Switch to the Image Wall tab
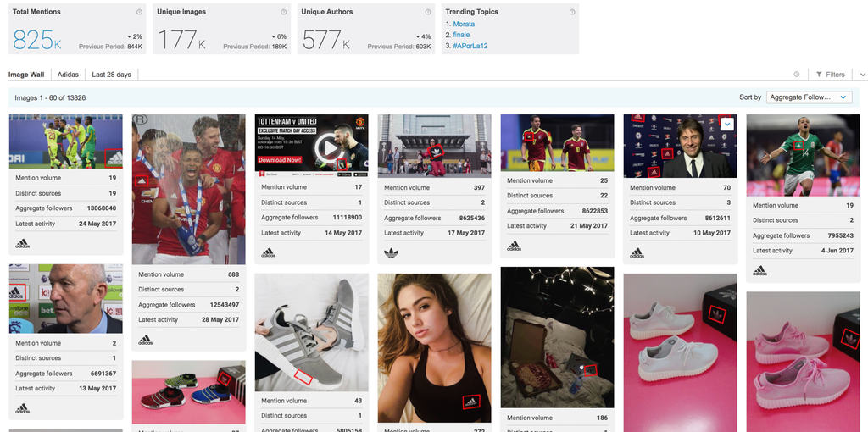The image size is (868, 432). pos(26,75)
